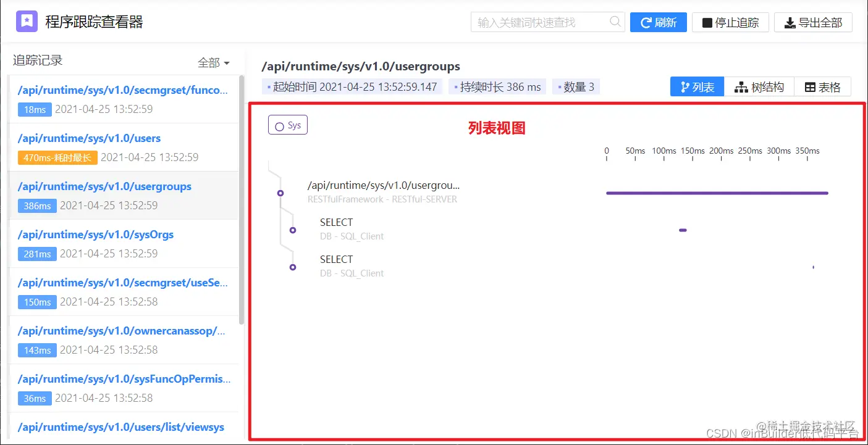Open the 全部 filter dropdown
Viewport: 868px width, 445px height.
coord(214,62)
